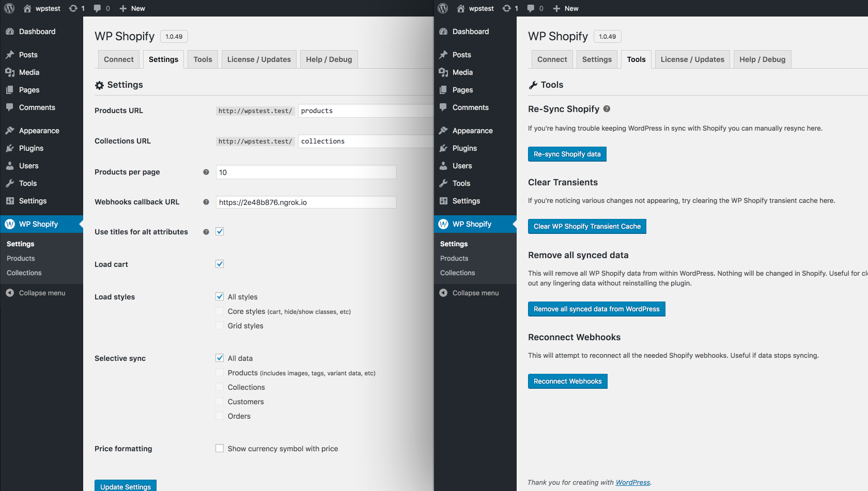Switch to the License / Updates tab on the left
The width and height of the screenshot is (868, 491).
tap(259, 59)
